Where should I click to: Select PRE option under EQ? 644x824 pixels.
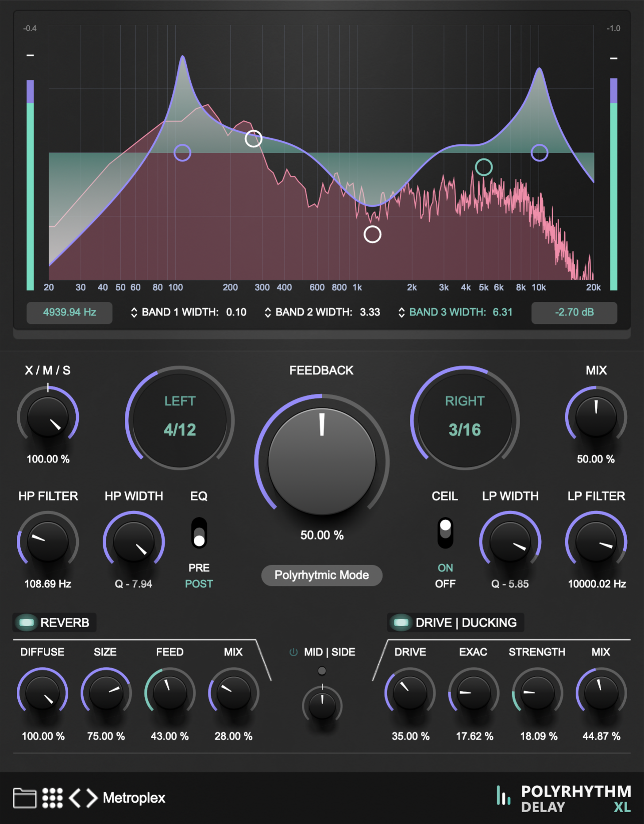(199, 568)
